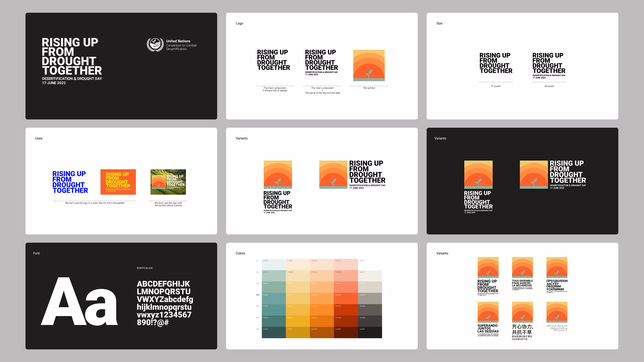The image size is (644, 362).
Task: Click the 'Font' slide heading
Action: 36,253
